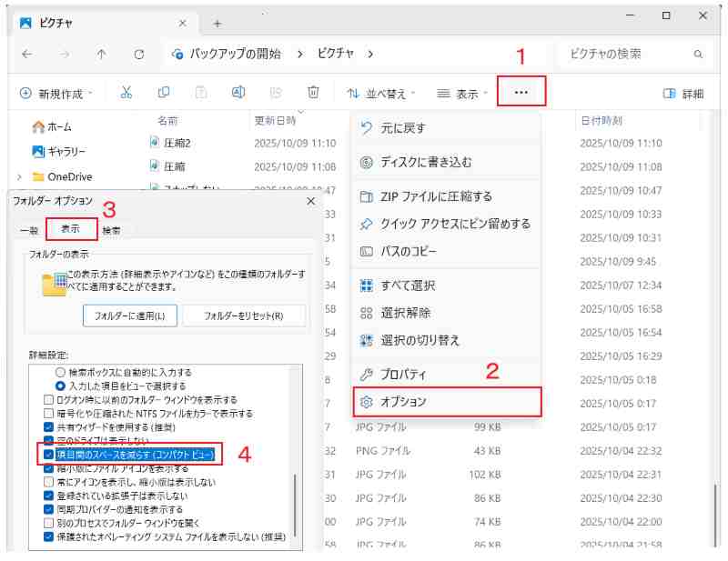Refresh the Pictures folder view
This screenshot has height=561, width=728.
pyautogui.click(x=139, y=55)
